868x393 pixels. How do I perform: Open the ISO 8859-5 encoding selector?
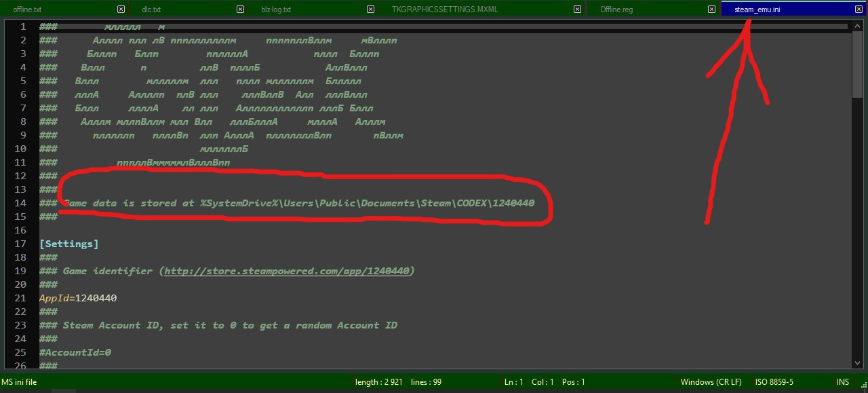[x=774, y=382]
